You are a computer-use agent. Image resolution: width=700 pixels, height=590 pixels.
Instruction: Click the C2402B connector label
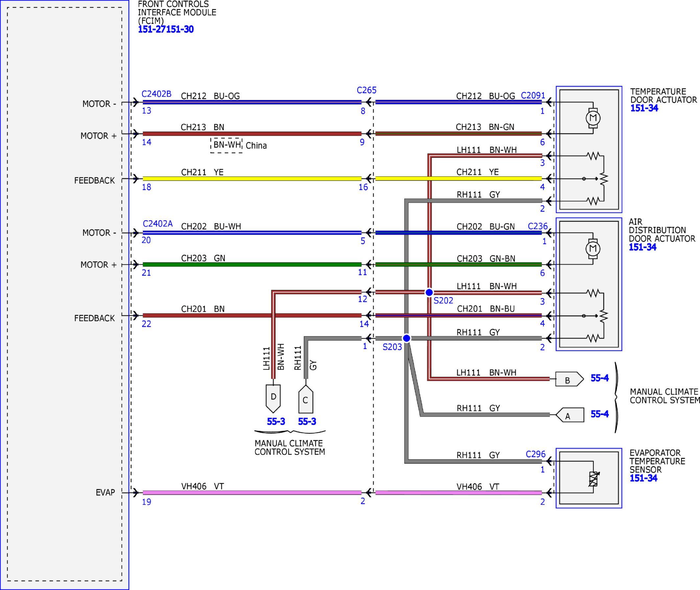[156, 94]
